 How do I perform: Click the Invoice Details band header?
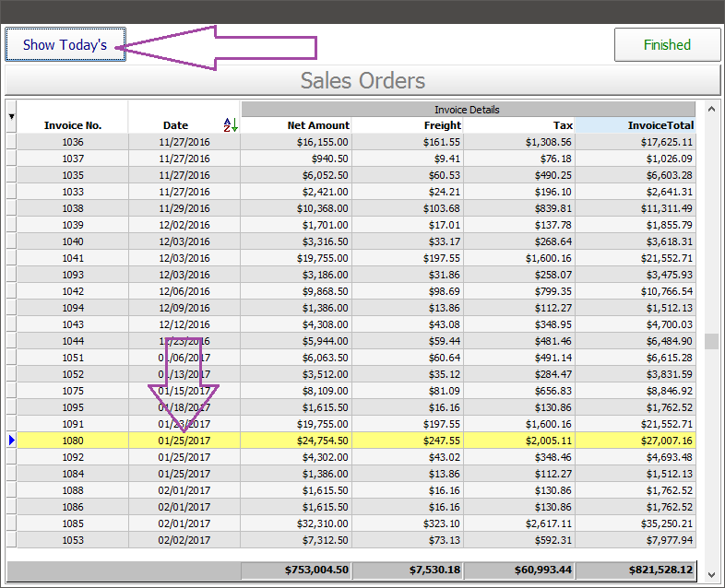[468, 109]
